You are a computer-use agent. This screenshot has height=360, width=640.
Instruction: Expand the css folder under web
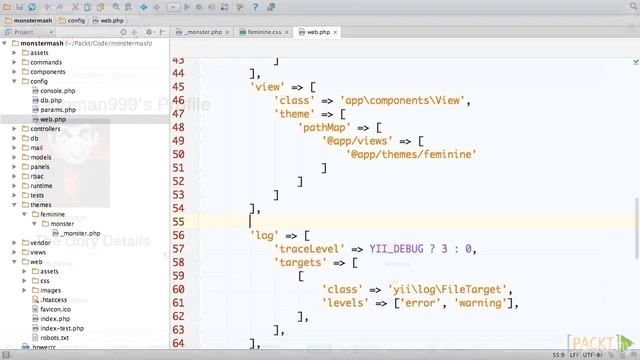coord(24,280)
